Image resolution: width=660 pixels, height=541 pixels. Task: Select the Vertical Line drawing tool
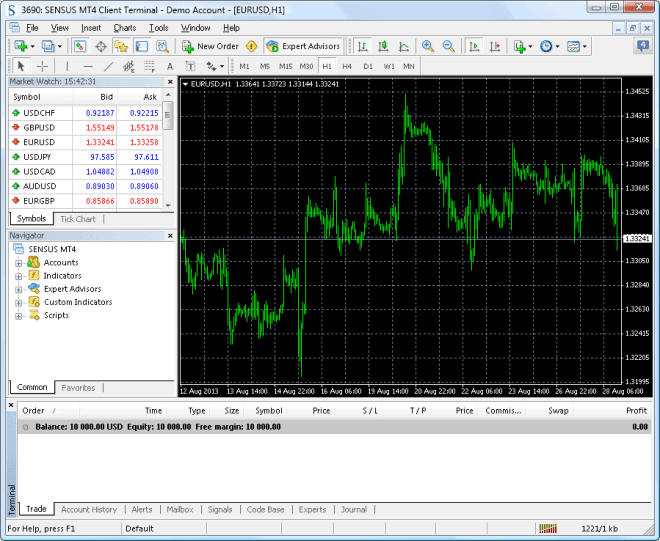(67, 66)
